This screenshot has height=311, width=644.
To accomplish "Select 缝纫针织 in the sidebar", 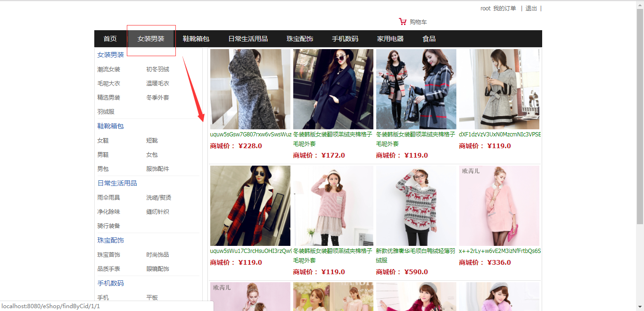I will click(x=157, y=212).
